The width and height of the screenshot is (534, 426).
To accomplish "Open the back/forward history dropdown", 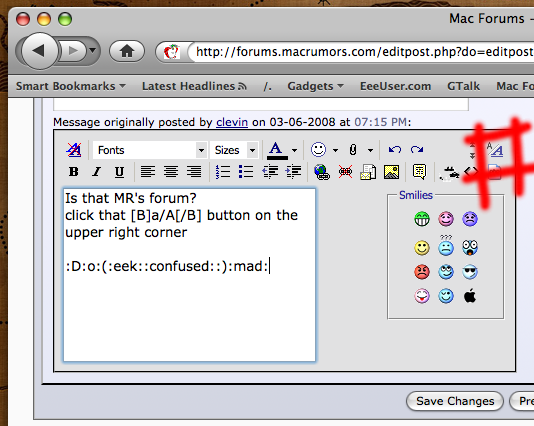I will pos(92,51).
